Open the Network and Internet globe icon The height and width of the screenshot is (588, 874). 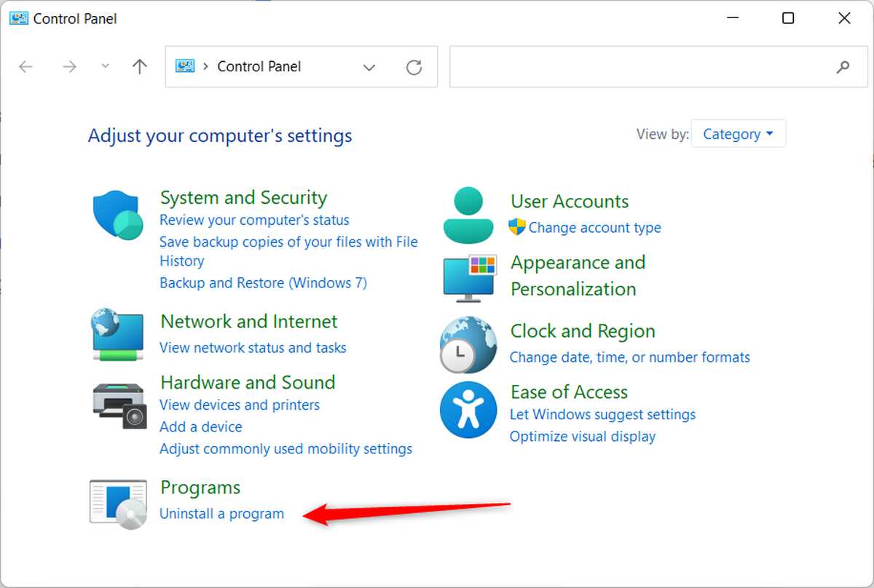pyautogui.click(x=117, y=334)
